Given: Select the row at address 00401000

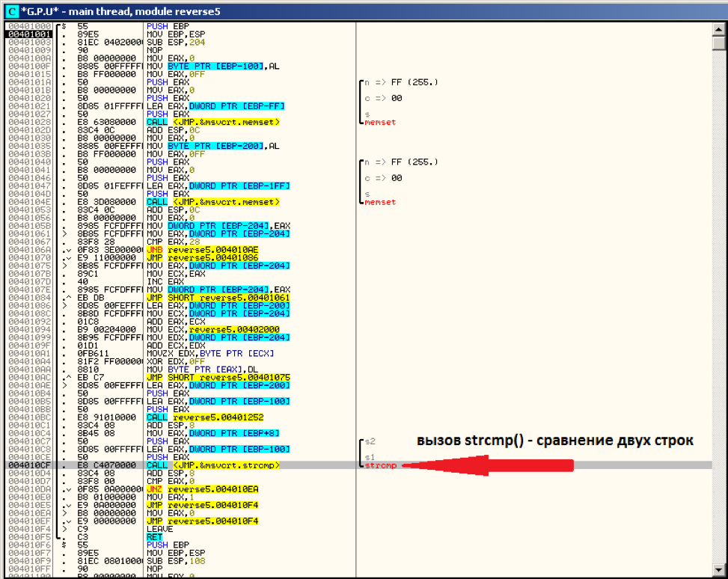Looking at the screenshot, I should click(29, 26).
